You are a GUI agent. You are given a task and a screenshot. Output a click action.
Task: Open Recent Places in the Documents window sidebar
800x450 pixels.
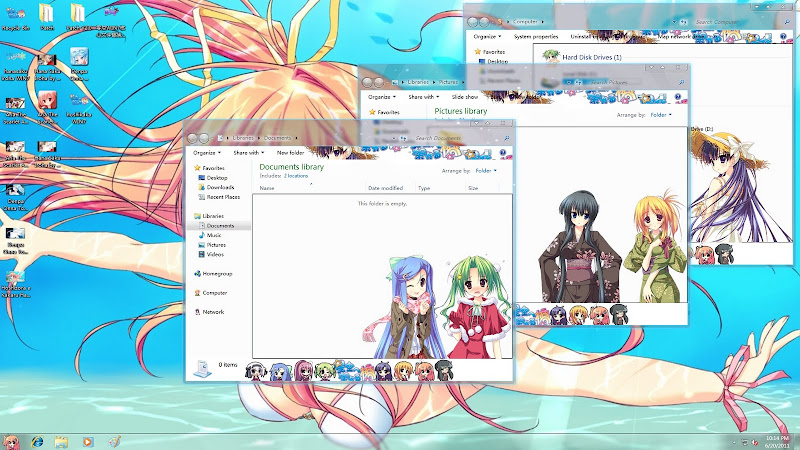click(x=219, y=197)
